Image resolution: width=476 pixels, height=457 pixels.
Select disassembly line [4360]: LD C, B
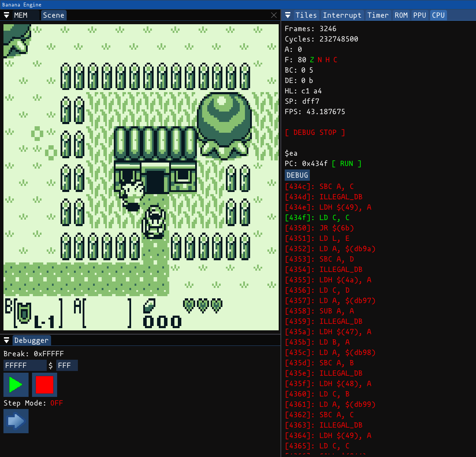point(317,394)
